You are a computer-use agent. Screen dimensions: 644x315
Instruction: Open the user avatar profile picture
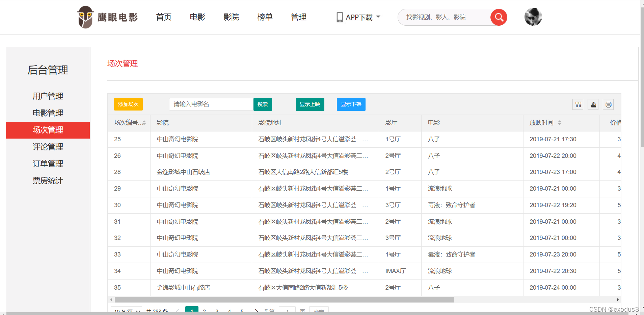pos(533,17)
